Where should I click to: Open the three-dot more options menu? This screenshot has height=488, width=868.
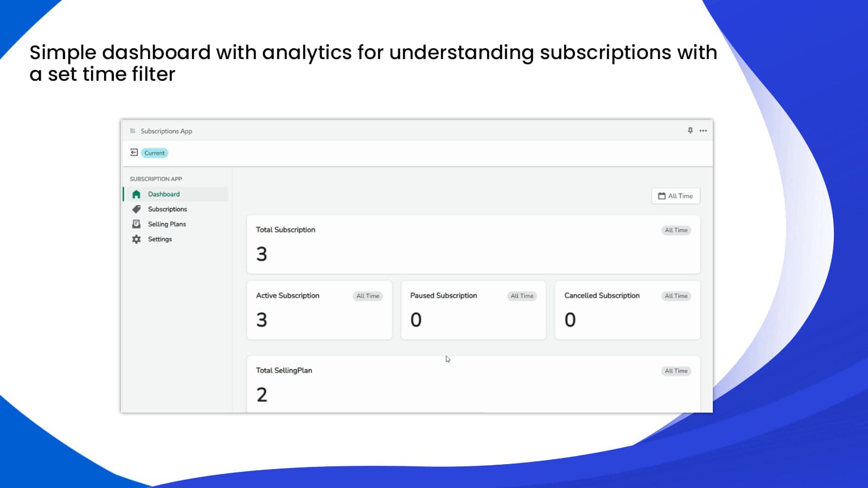tap(703, 131)
